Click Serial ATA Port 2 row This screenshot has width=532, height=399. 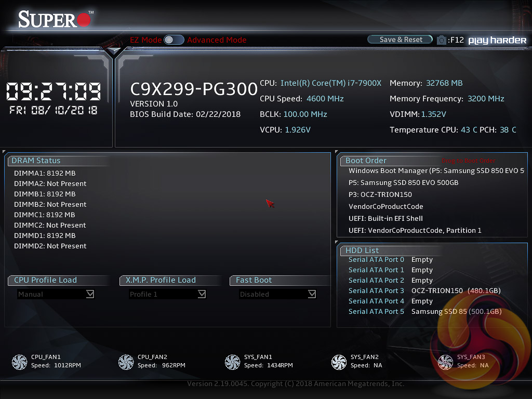click(x=391, y=280)
